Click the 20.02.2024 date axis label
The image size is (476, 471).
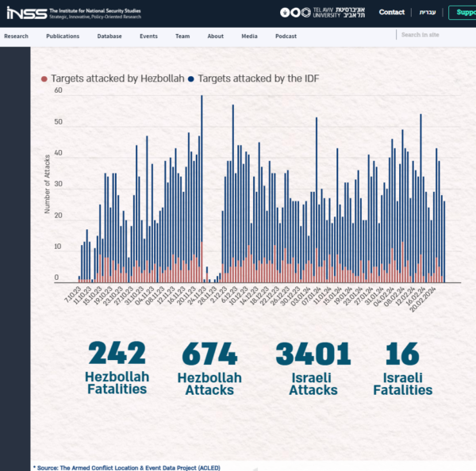pos(423,299)
